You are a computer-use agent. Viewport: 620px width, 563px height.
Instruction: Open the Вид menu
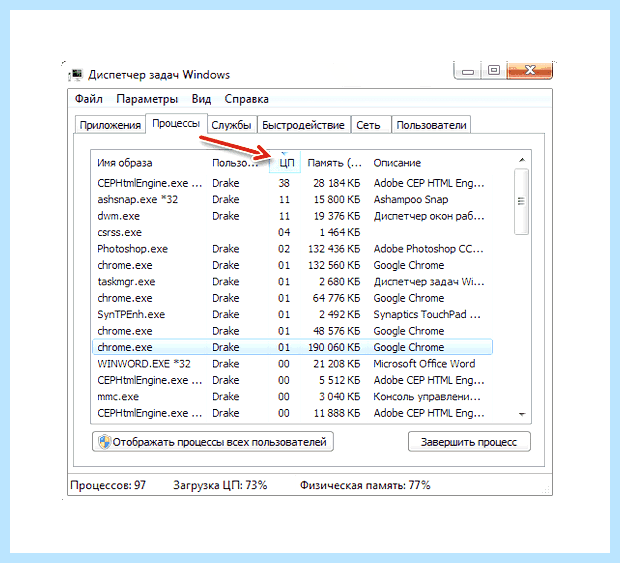click(x=201, y=99)
